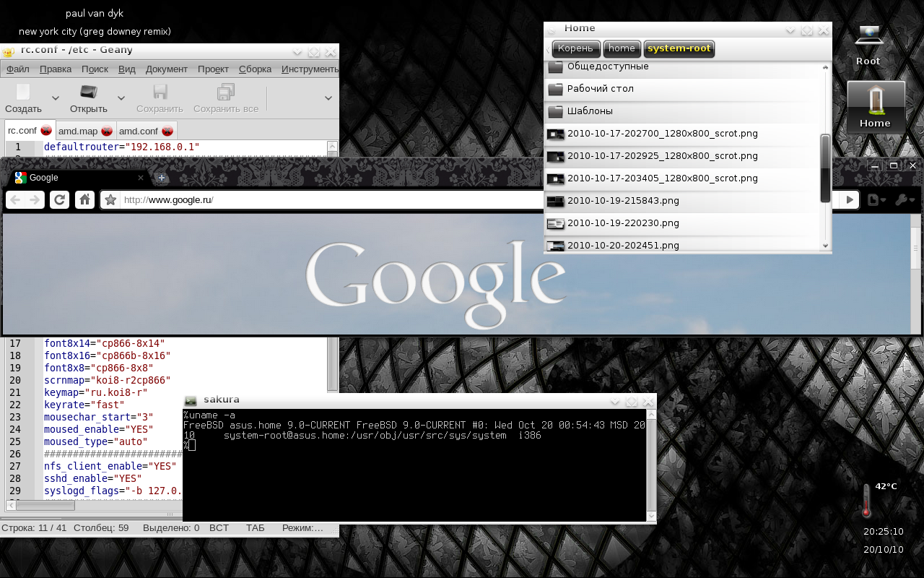This screenshot has height=578, width=924.
Task: Click the Chrome home page icon
Action: 84,200
